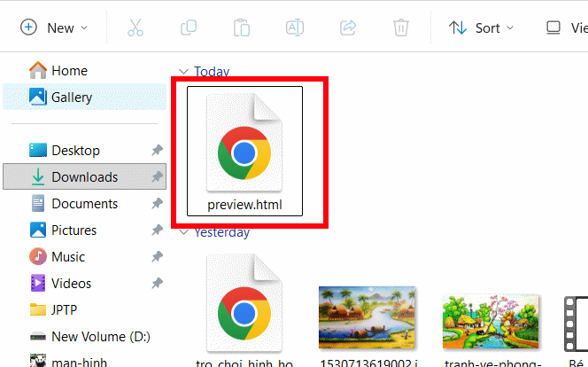Select the tro_choi_hinh_ho html file
The height and width of the screenshot is (367, 588).
coord(244,309)
